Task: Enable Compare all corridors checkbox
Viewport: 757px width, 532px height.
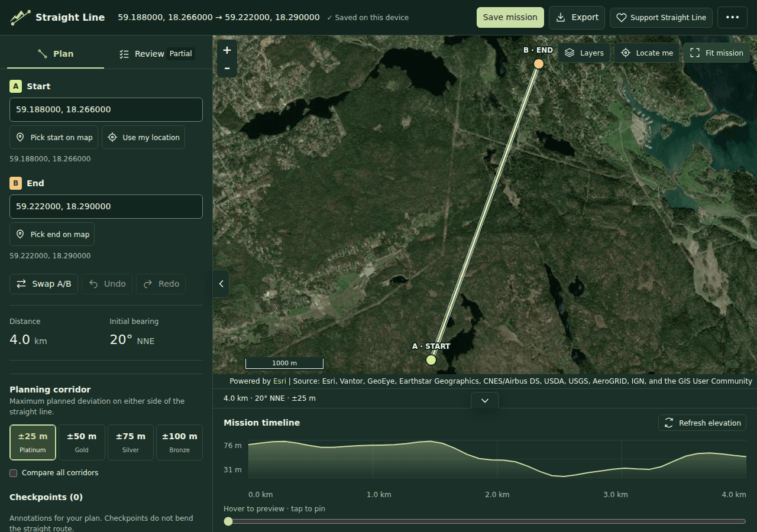Action: (x=14, y=473)
